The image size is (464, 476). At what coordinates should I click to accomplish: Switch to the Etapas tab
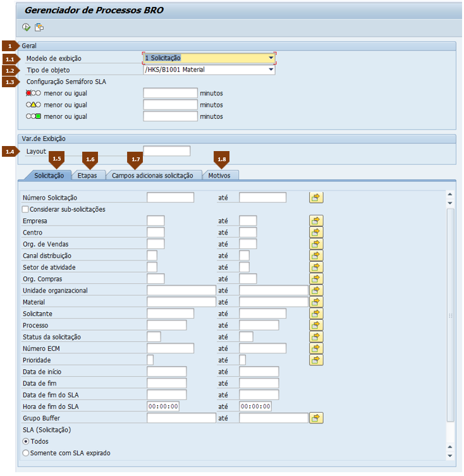[87, 176]
